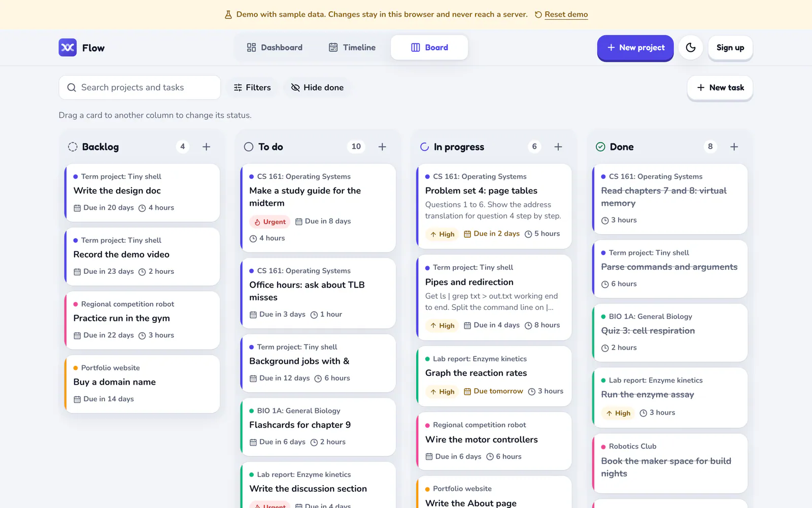The height and width of the screenshot is (508, 812).
Task: Open Problem set 4: page tables card
Action: coord(494,206)
